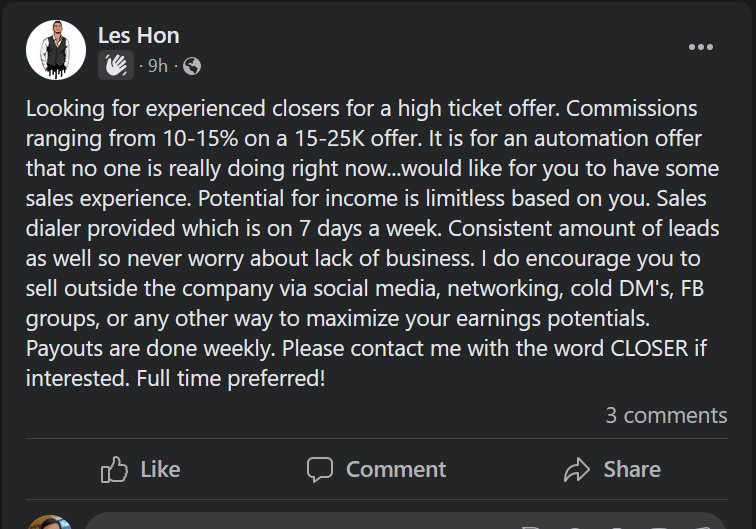The image size is (756, 529).
Task: Click the globe Public audience icon
Action: point(192,66)
